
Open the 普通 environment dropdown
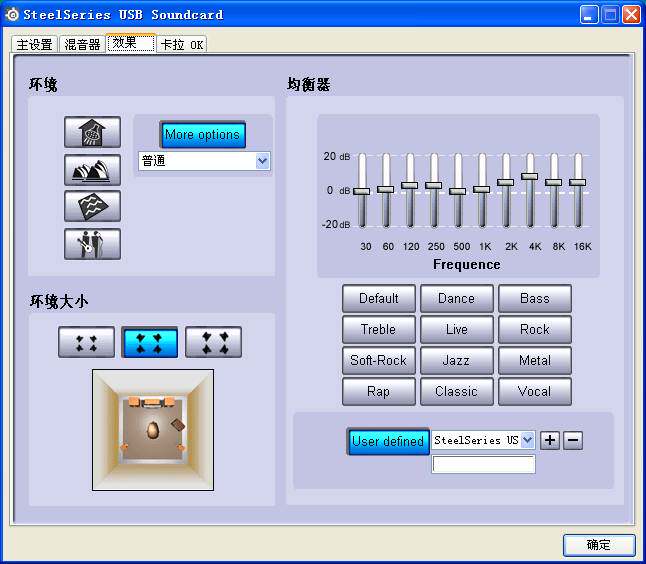click(x=204, y=161)
